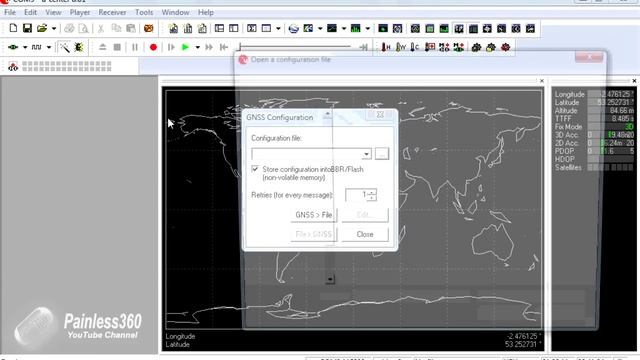The height and width of the screenshot is (360, 640).
Task: Expand the Open folder dropdown arrow
Action: tap(53, 28)
